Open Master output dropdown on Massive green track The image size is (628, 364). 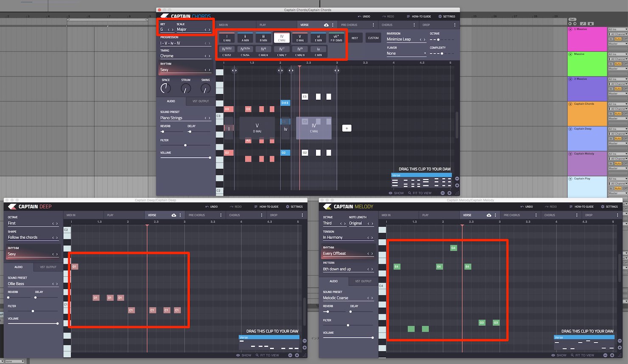tap(618, 69)
